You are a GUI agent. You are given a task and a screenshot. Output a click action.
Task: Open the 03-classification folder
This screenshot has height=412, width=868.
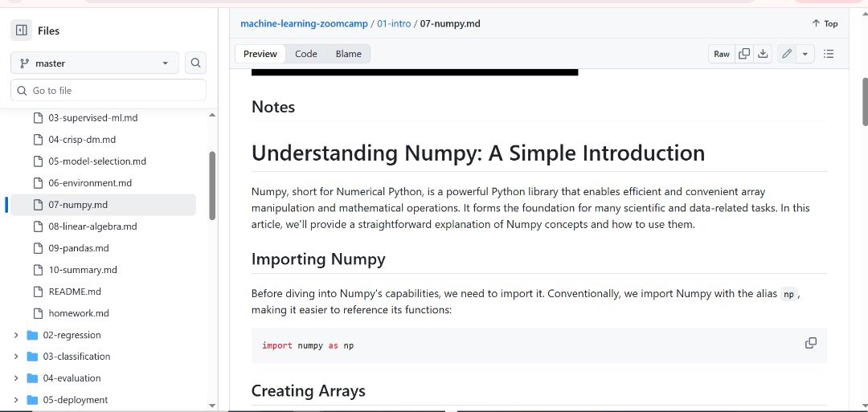76,356
